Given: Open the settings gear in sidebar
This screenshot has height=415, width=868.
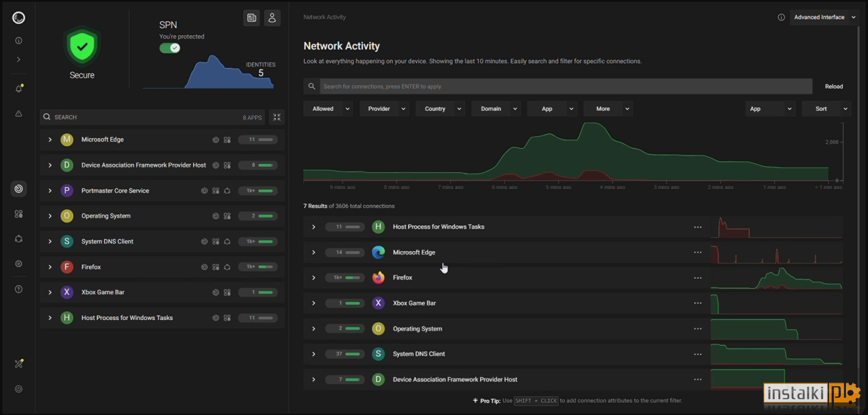Looking at the screenshot, I should click(19, 264).
